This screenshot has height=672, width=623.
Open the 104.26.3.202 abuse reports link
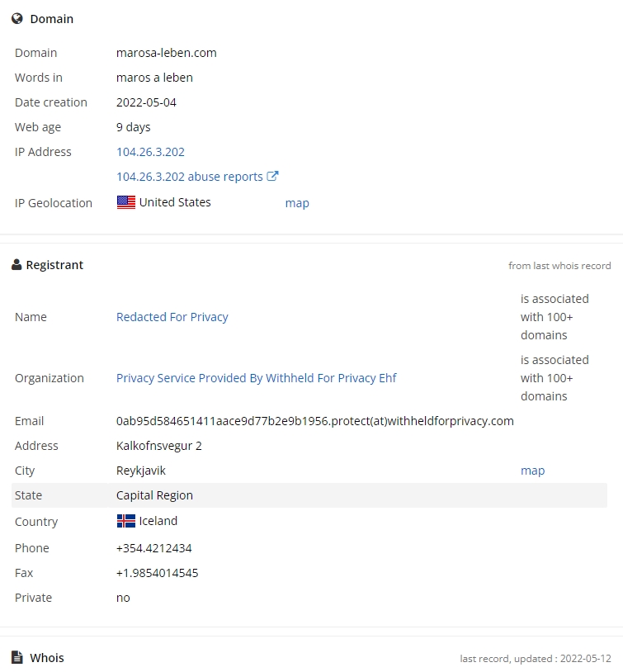pyautogui.click(x=190, y=177)
